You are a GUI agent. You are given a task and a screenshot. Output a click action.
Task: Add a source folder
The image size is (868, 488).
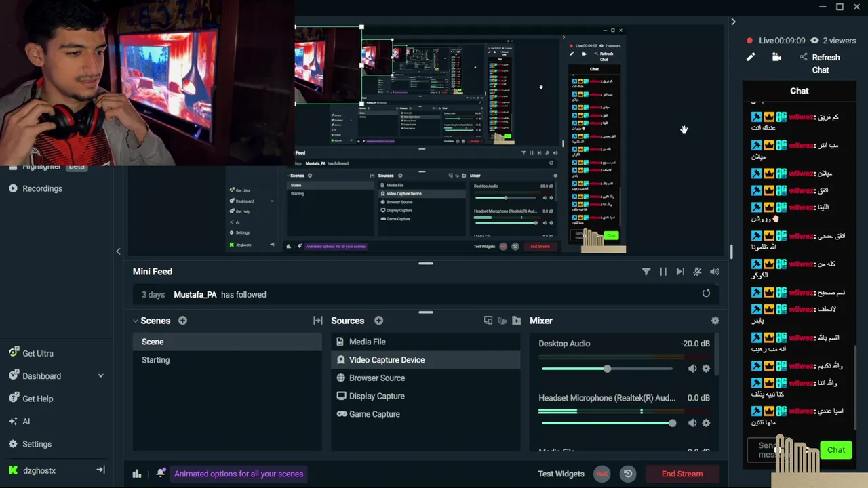click(517, 321)
